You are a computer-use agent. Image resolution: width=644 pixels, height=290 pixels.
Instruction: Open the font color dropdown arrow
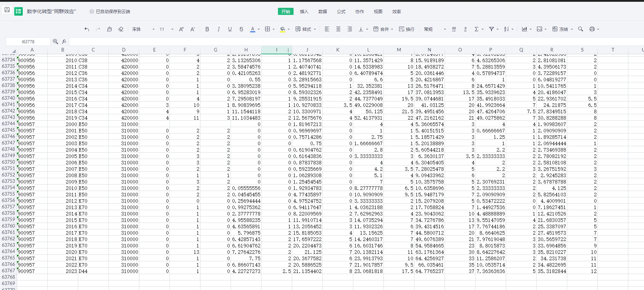coord(259,29)
